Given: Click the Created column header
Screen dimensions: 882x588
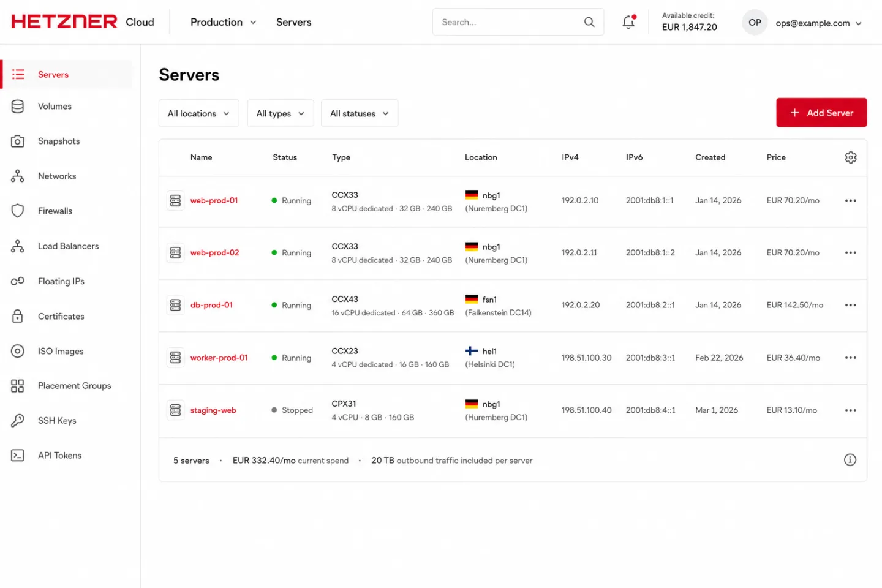Looking at the screenshot, I should 710,157.
